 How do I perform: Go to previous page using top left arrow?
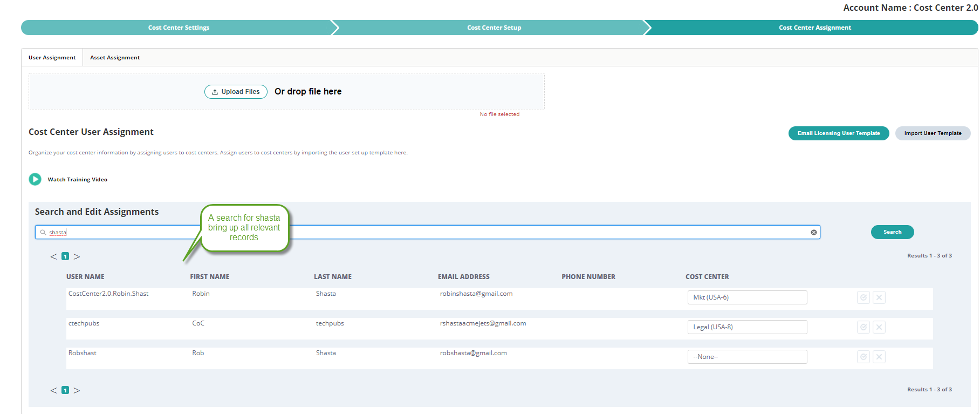point(53,256)
